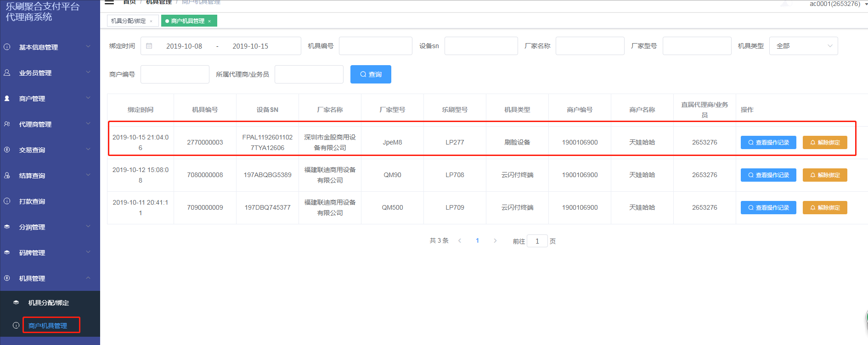Click 机具类型 cell 刷脸设备
The image size is (868, 345).
click(517, 142)
